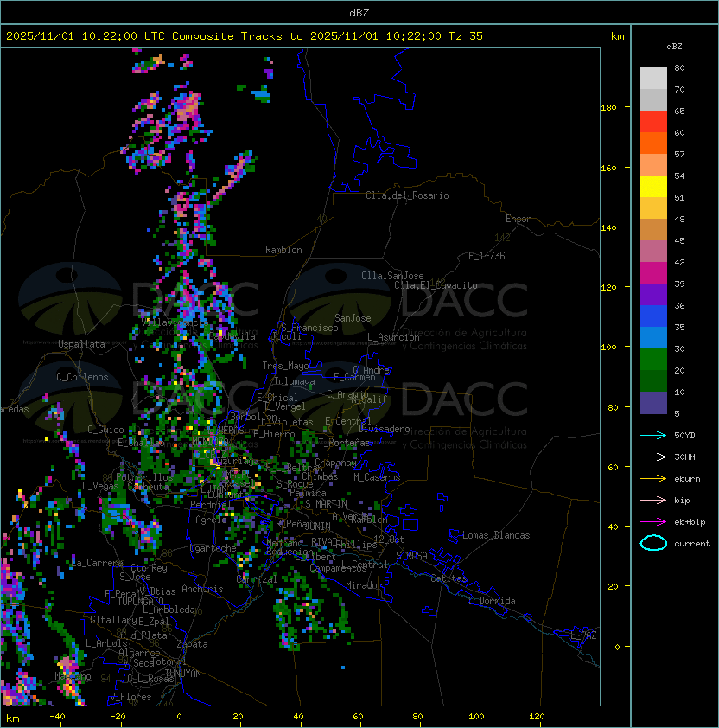Click the Mirador map label
The image size is (719, 728).
click(x=364, y=585)
